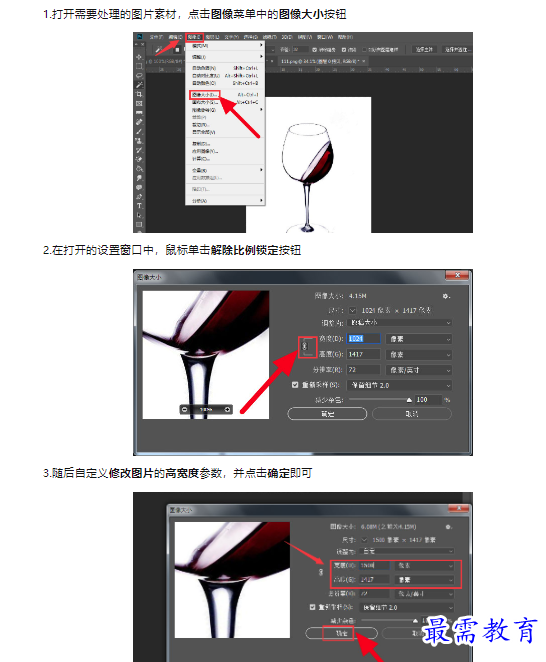Viewport: 546px width, 662px height.
Task: Open 调整为 自定 dropdown in step 3 dialog
Action: 407,551
